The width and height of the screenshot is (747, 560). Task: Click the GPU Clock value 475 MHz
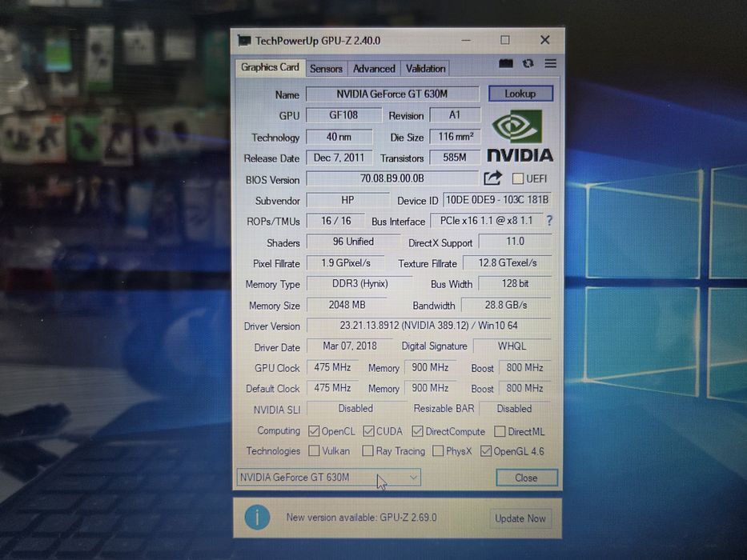pos(332,367)
